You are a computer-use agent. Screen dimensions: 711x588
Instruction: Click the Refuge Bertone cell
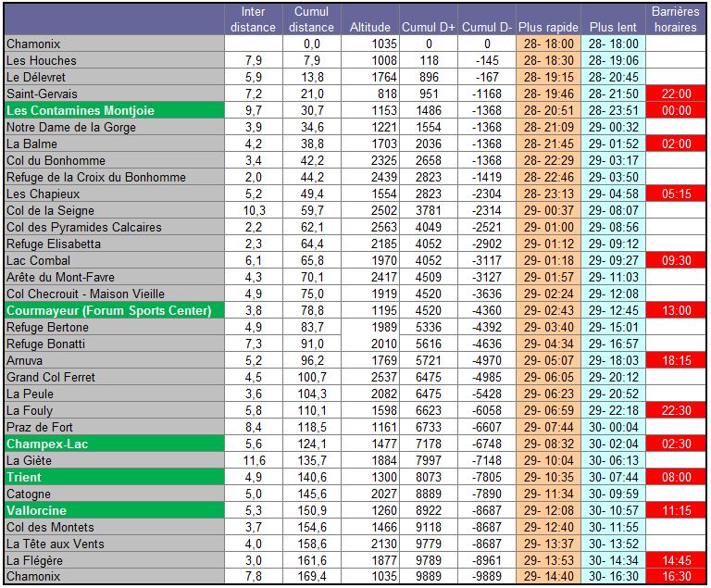114,328
